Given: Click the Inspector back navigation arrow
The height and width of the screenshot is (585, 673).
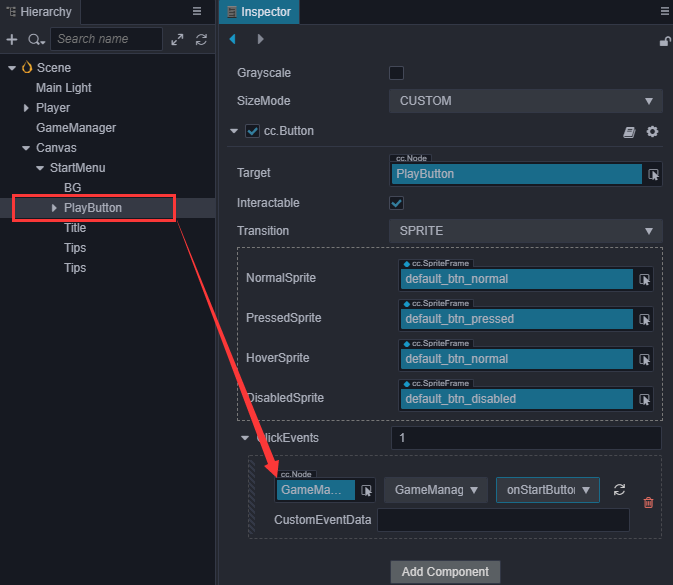Looking at the screenshot, I should click(x=233, y=39).
